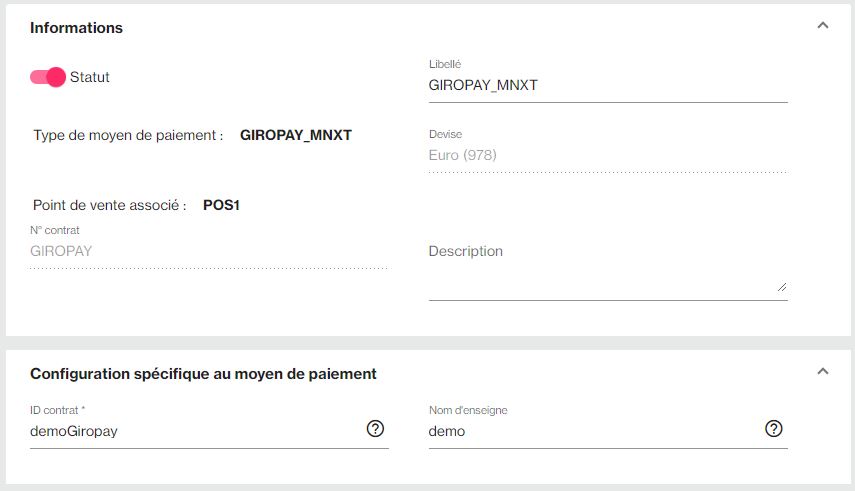Click the Statut label text
The width and height of the screenshot is (855, 491).
pyautogui.click(x=89, y=77)
